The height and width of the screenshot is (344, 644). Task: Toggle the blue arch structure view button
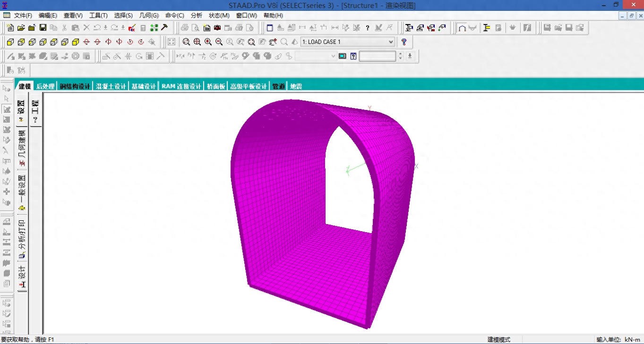tap(462, 28)
